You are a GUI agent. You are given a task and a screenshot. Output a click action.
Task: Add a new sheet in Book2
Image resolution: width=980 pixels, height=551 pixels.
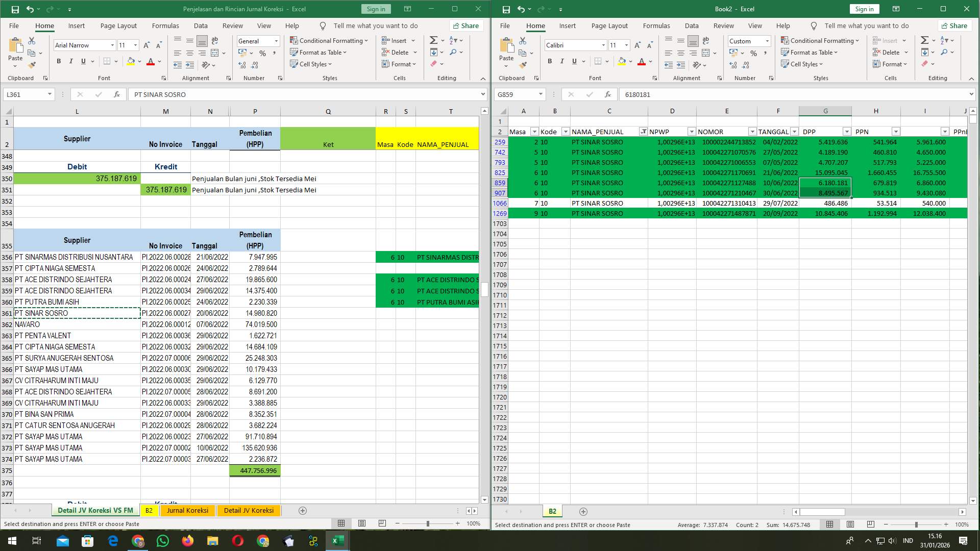point(583,511)
